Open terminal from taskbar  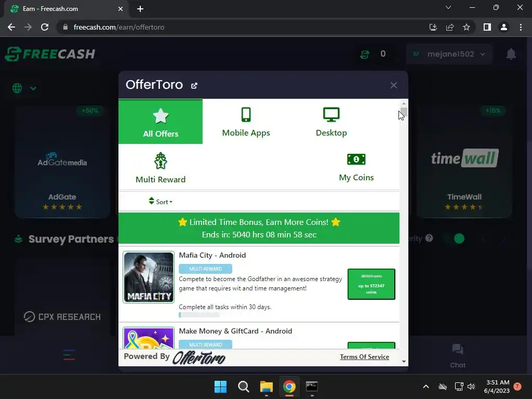(312, 387)
